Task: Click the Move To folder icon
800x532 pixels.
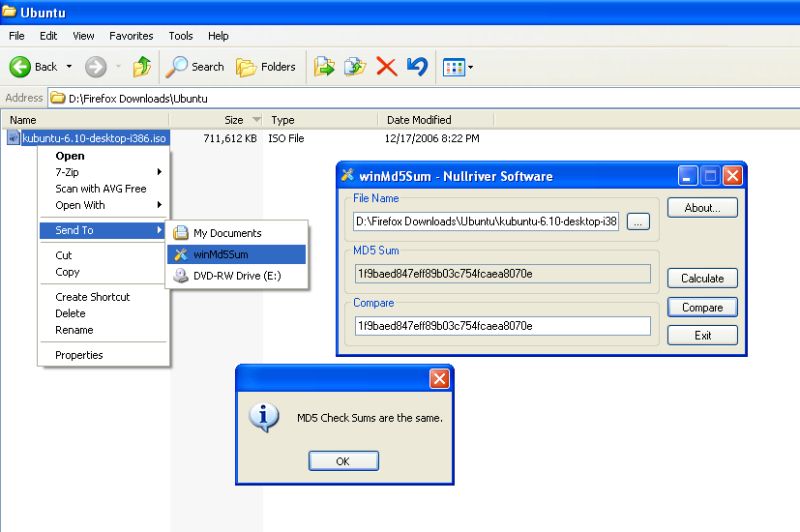Action: [324, 67]
